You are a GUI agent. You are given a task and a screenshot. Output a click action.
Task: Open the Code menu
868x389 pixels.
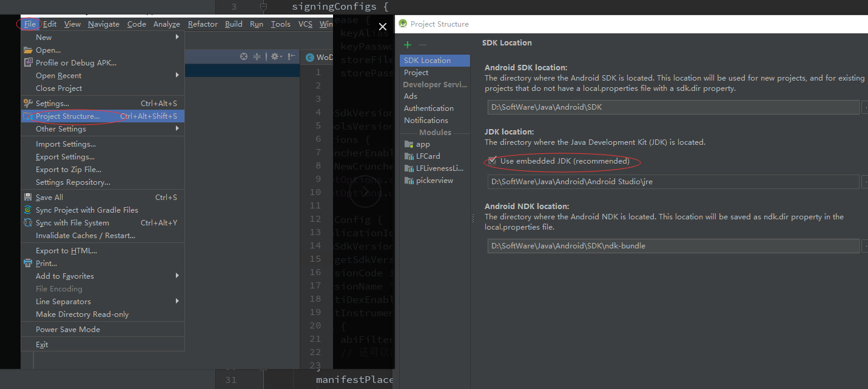[x=136, y=24]
